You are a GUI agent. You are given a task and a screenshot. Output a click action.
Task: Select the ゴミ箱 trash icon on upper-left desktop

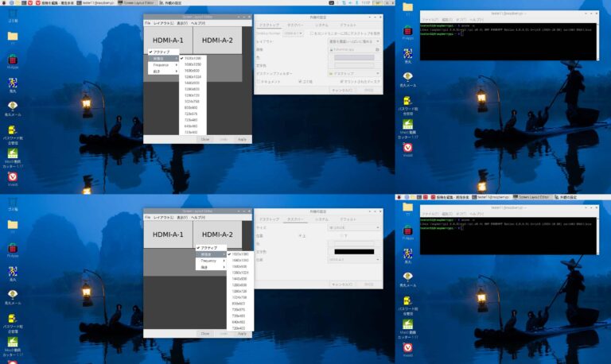coord(13,17)
